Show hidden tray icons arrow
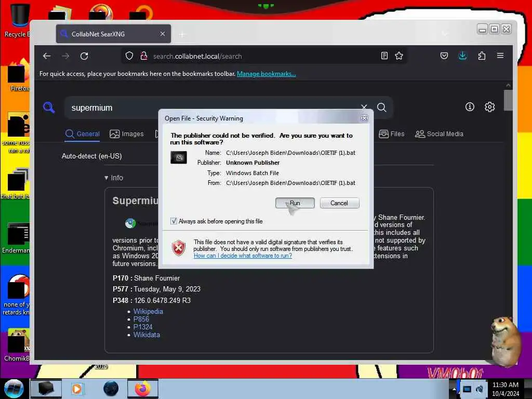The height and width of the screenshot is (399, 532). click(454, 389)
